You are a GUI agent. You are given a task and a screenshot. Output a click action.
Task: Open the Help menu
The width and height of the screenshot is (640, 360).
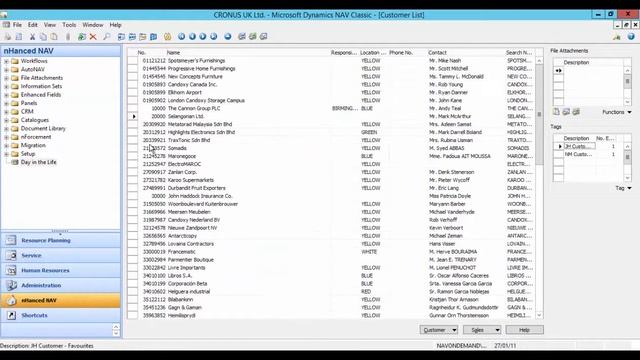116,25
